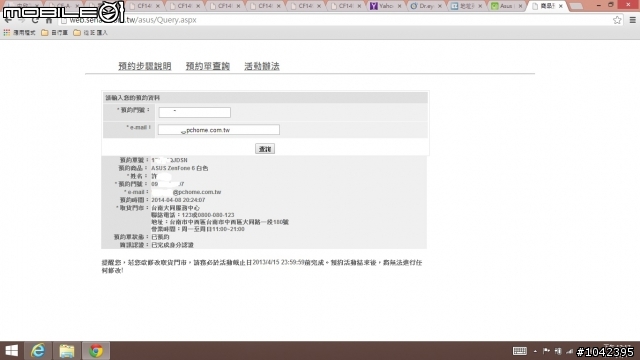Close the Asus tab
This screenshot has width=640, height=360.
pyautogui.click(x=520, y=6)
